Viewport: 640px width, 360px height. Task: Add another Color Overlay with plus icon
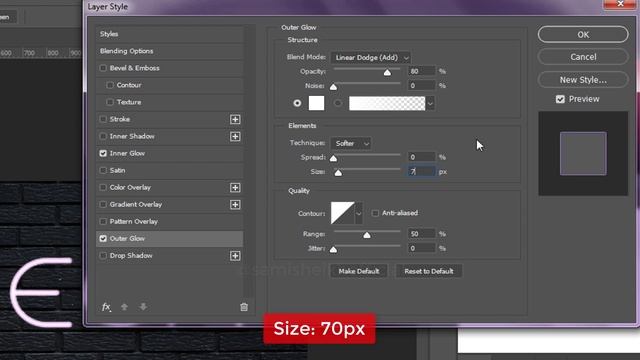coord(235,187)
